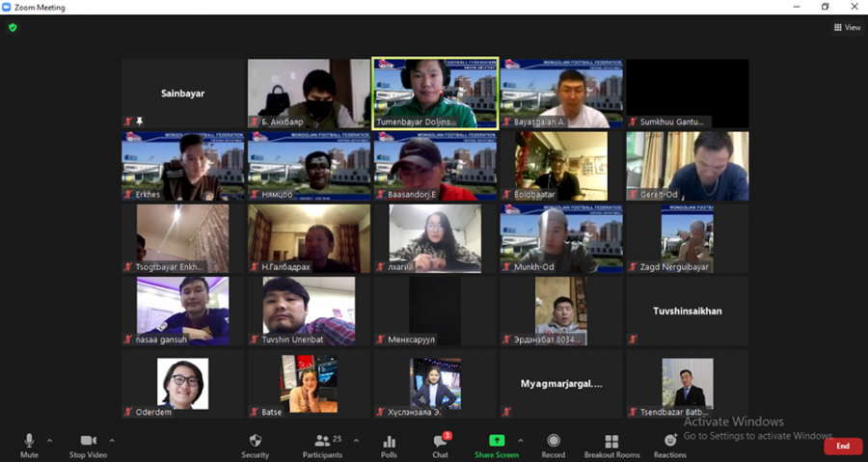Viewport: 868px width, 462px height.
Task: Expand video options arrow beside Stop Video
Action: tap(112, 441)
